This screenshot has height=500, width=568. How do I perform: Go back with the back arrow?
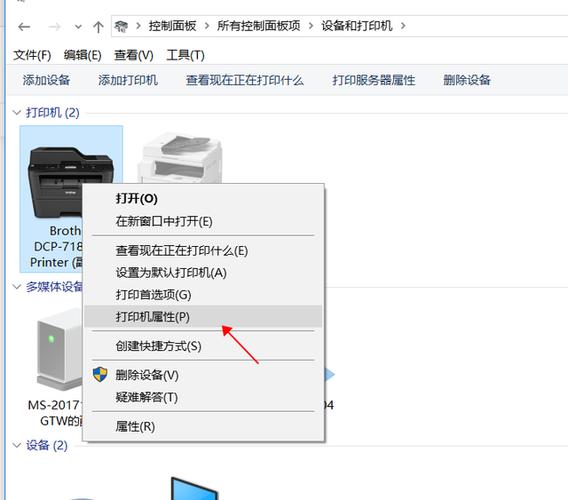click(24, 26)
